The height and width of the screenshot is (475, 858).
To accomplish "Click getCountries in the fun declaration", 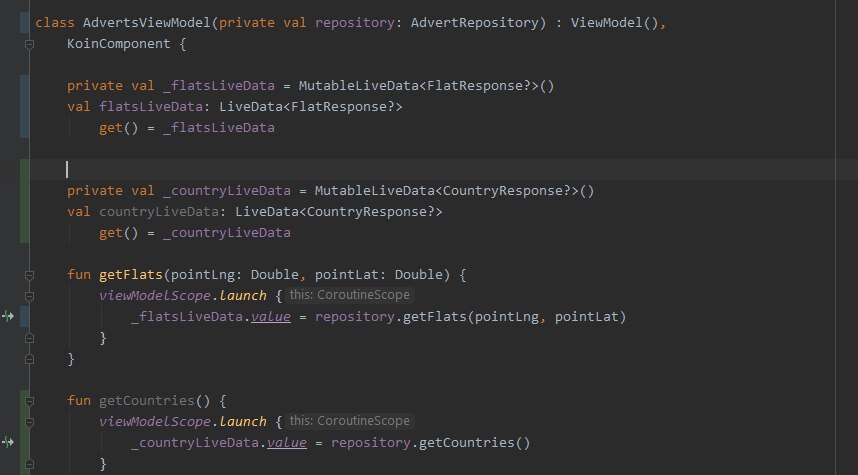I will click(x=147, y=401).
